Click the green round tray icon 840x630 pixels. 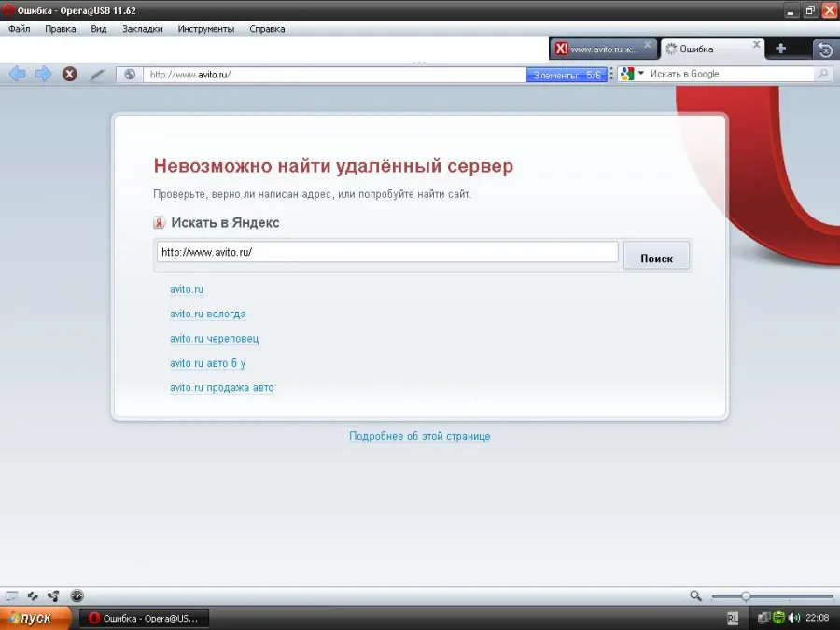point(779,618)
